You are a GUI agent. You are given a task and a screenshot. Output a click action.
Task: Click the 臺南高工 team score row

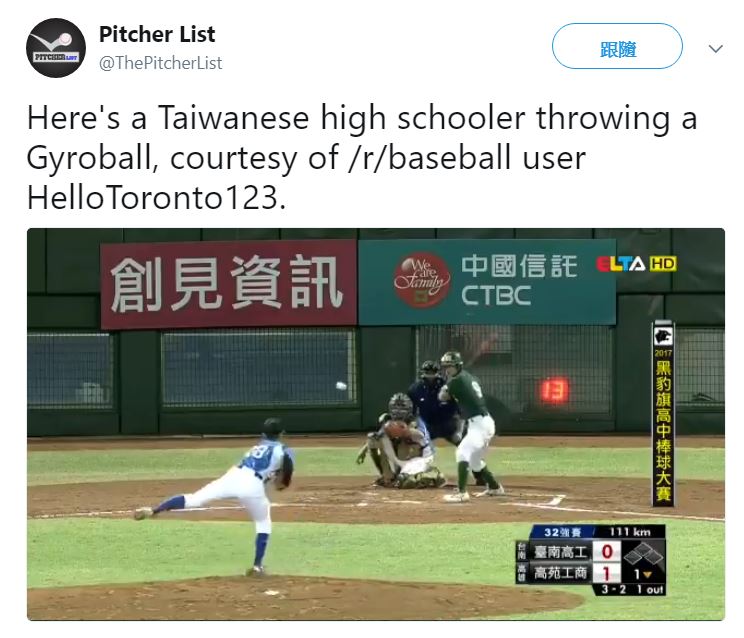568,552
